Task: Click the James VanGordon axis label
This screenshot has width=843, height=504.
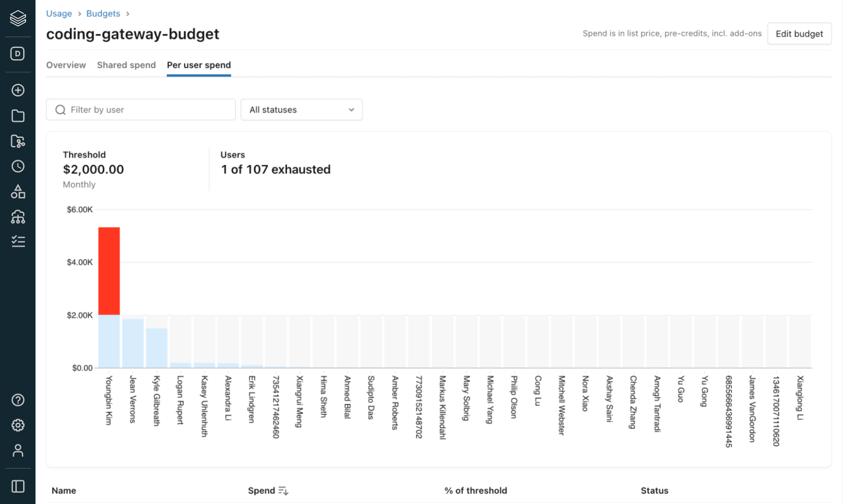Action: tap(752, 409)
